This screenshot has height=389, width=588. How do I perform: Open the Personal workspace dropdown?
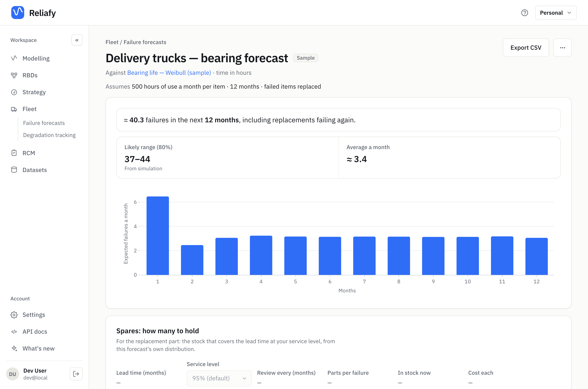click(556, 13)
